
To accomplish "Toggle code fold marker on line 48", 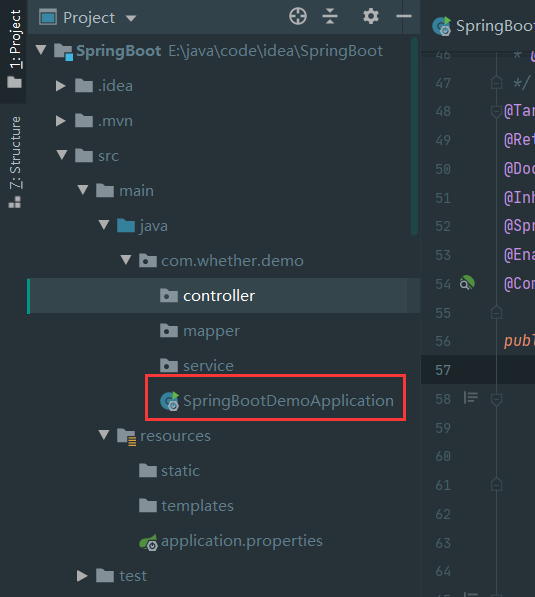I will point(496,112).
